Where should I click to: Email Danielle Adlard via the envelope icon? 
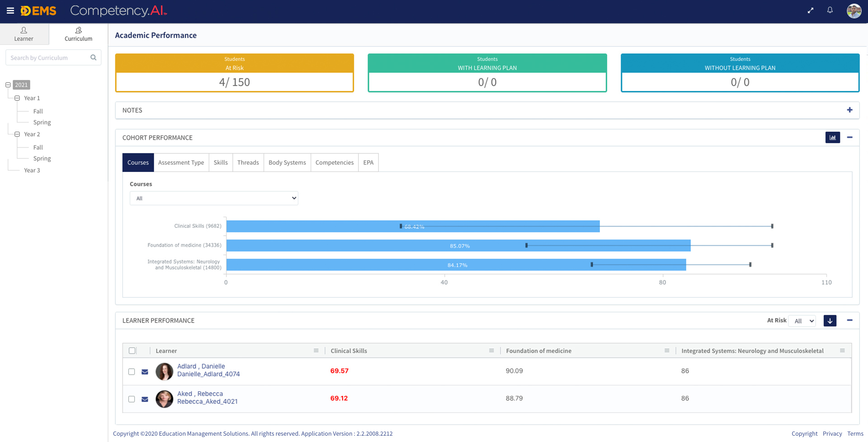pyautogui.click(x=145, y=372)
